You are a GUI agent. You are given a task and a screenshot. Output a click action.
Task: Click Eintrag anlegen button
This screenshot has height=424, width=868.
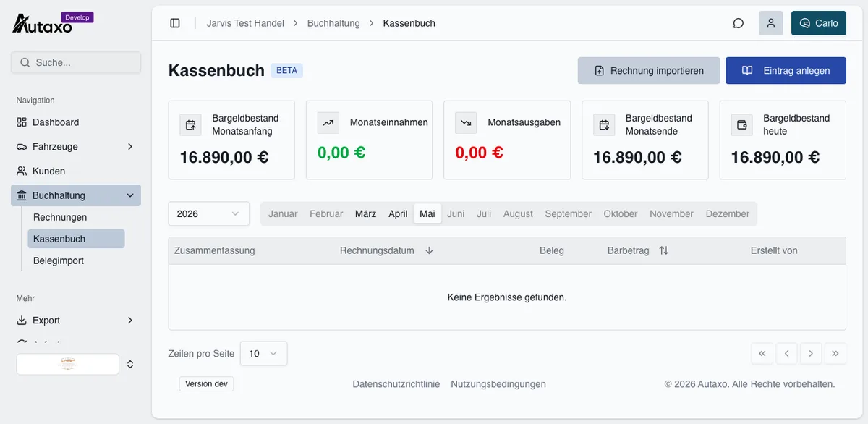point(786,71)
